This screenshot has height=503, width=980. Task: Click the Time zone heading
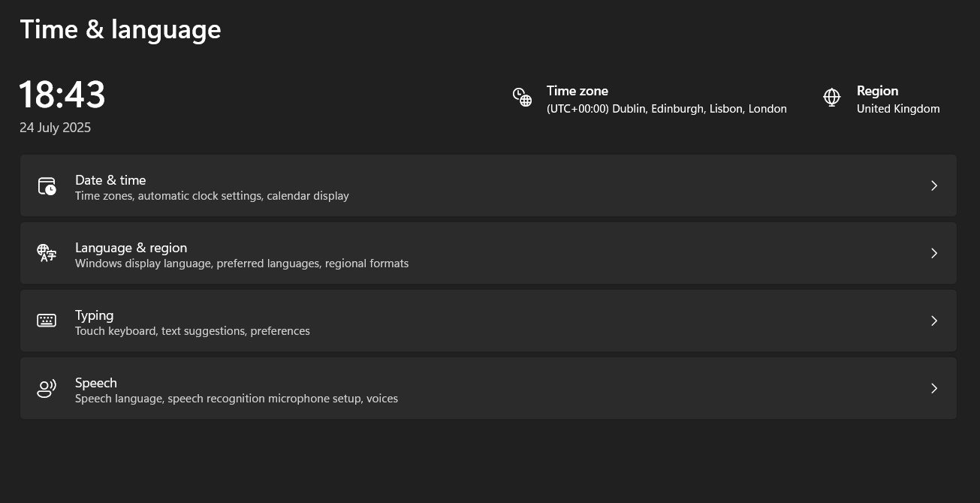point(577,91)
